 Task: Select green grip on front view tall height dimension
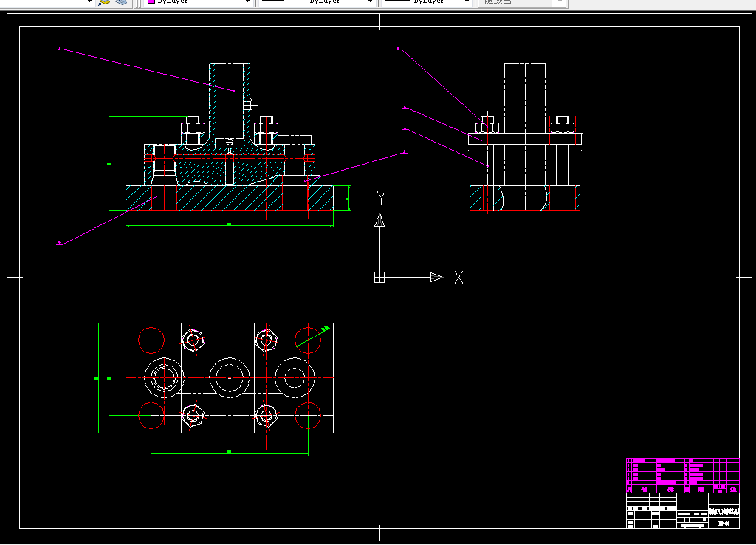pos(109,165)
